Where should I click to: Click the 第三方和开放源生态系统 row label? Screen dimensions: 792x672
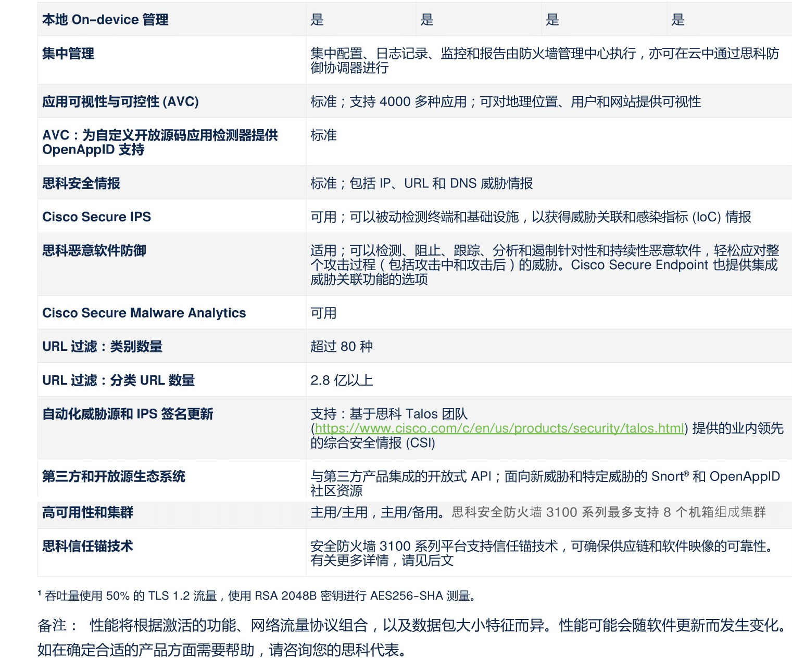coord(116,475)
